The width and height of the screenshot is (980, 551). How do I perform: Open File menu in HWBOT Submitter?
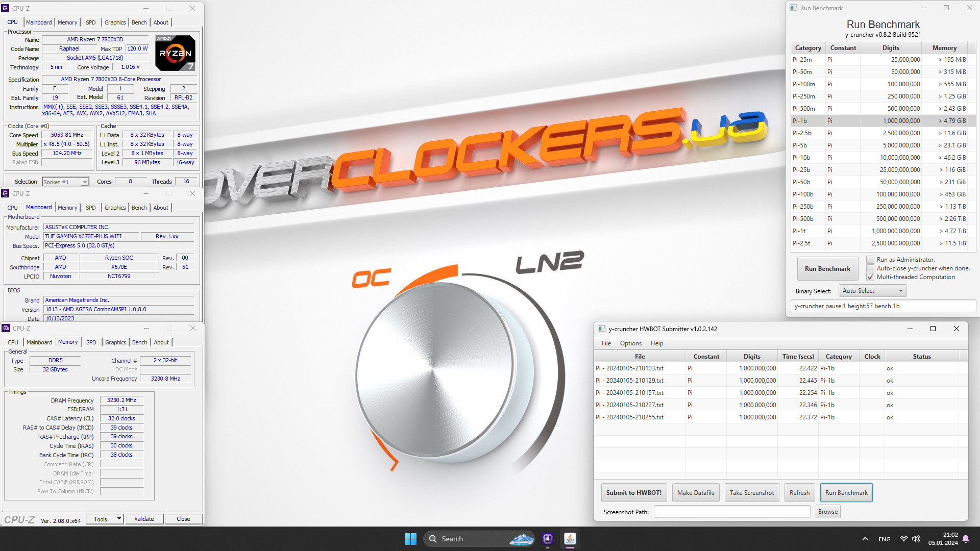pyautogui.click(x=606, y=342)
